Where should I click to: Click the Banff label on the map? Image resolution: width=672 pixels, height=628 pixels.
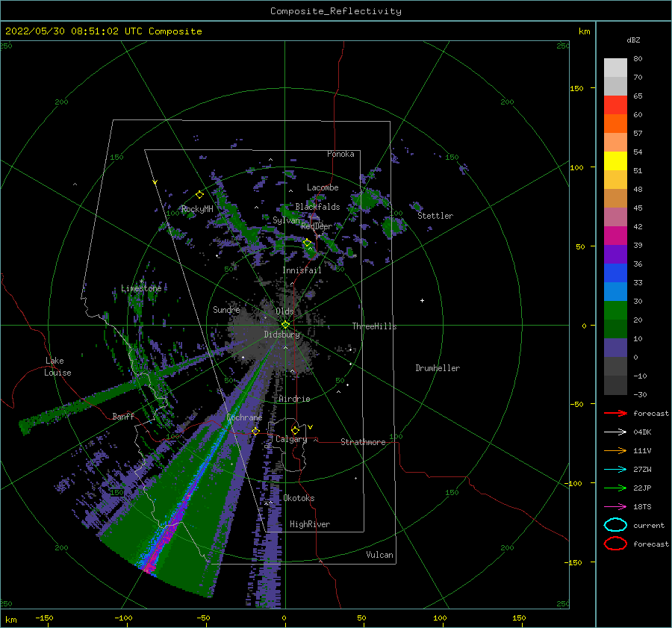(x=123, y=416)
